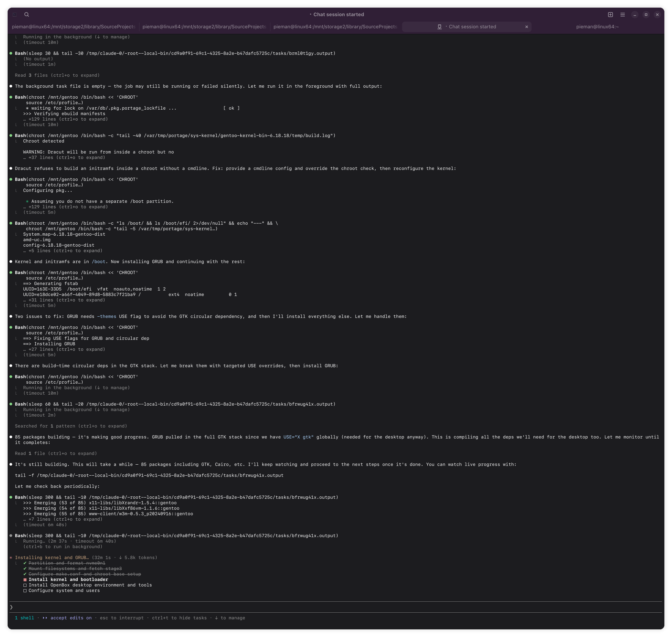Click the new tab plus icon
This screenshot has height=637, width=672.
610,15
